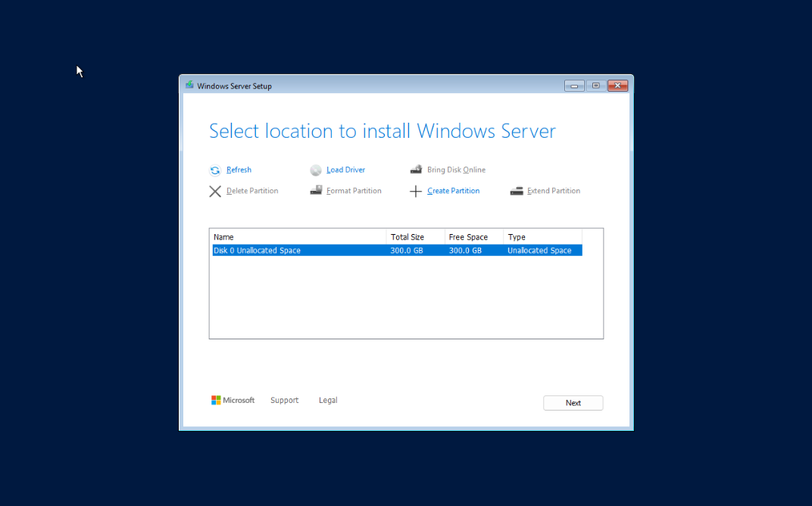Close the Windows Server Setup window
This screenshot has height=506, width=812.
point(618,86)
